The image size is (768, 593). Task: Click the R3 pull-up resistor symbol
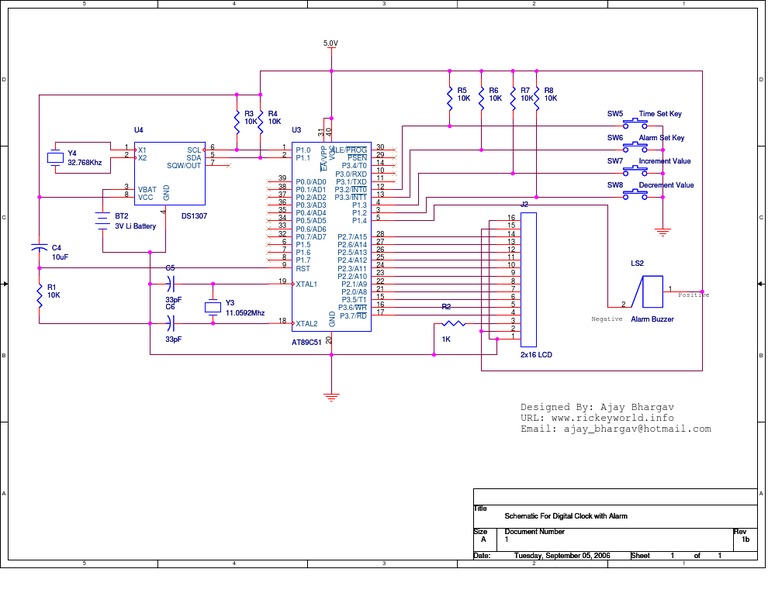click(237, 122)
